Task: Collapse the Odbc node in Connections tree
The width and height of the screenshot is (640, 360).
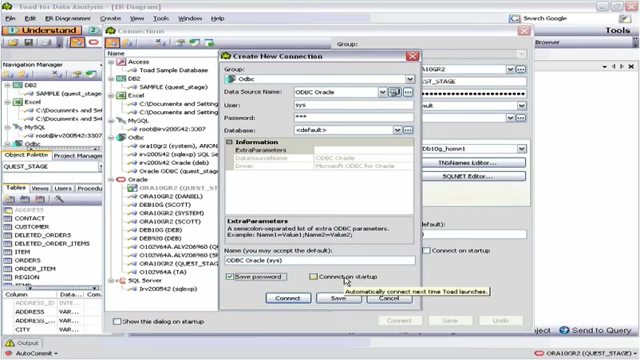Action: [111, 138]
